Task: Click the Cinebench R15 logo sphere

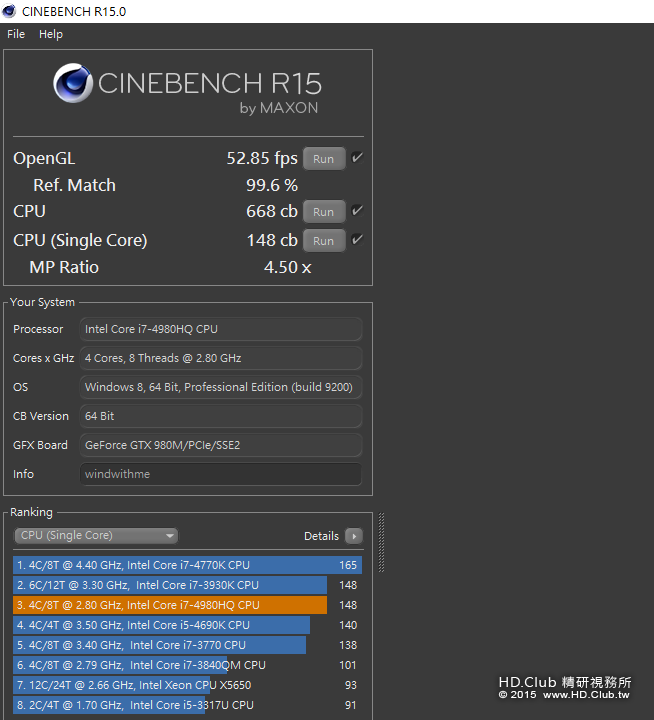Action: (x=73, y=83)
